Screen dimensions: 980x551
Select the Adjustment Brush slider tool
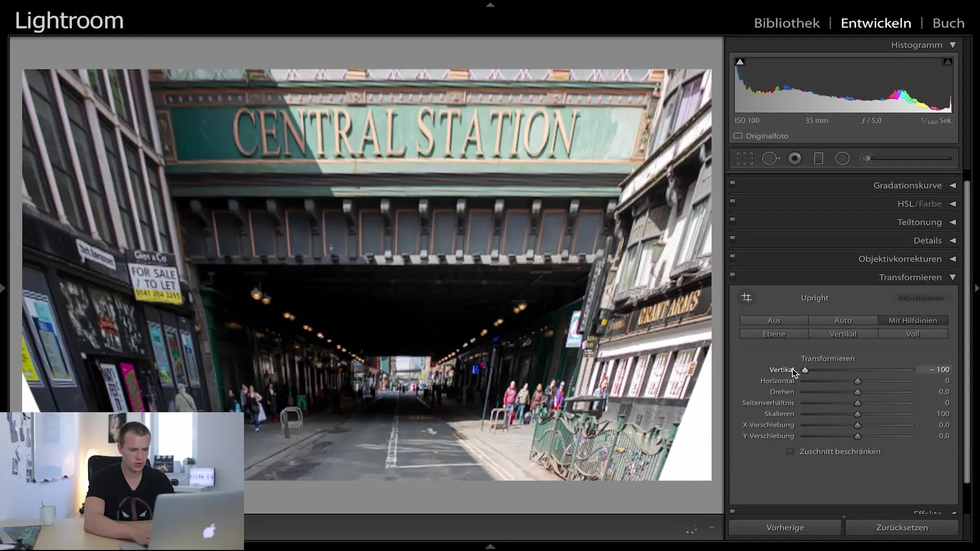point(906,159)
